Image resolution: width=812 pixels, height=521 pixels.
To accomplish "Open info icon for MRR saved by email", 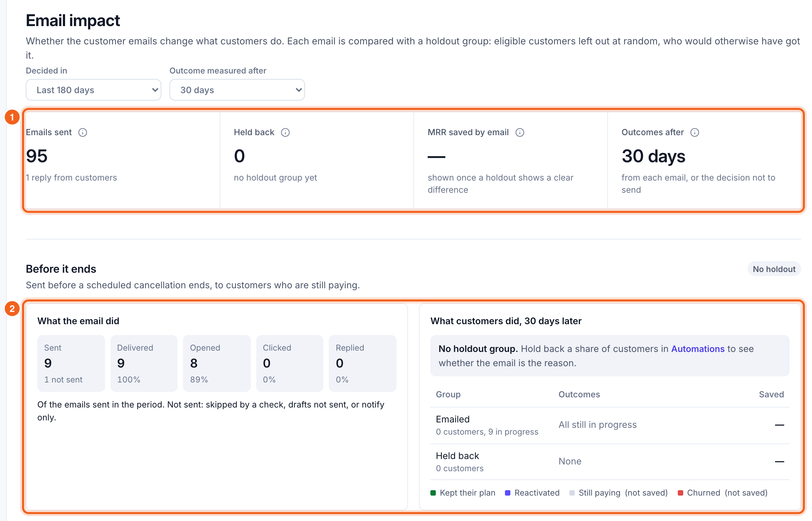I will click(x=520, y=132).
